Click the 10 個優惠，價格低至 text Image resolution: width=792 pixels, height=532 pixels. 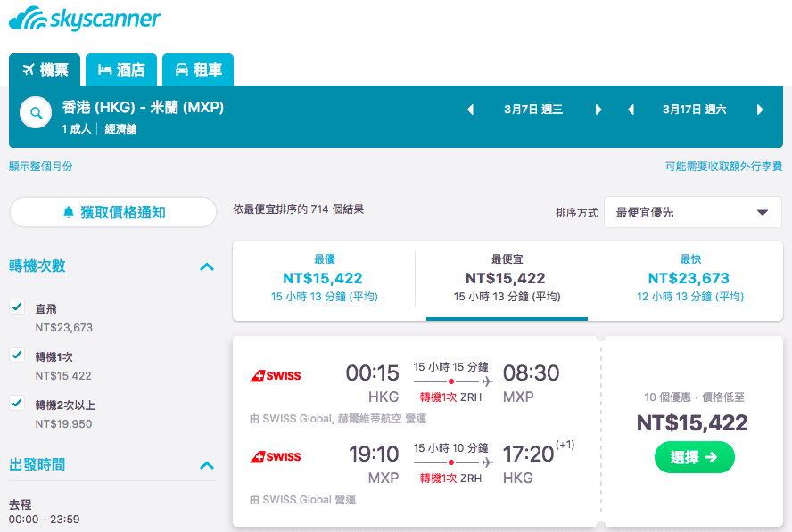click(x=694, y=397)
